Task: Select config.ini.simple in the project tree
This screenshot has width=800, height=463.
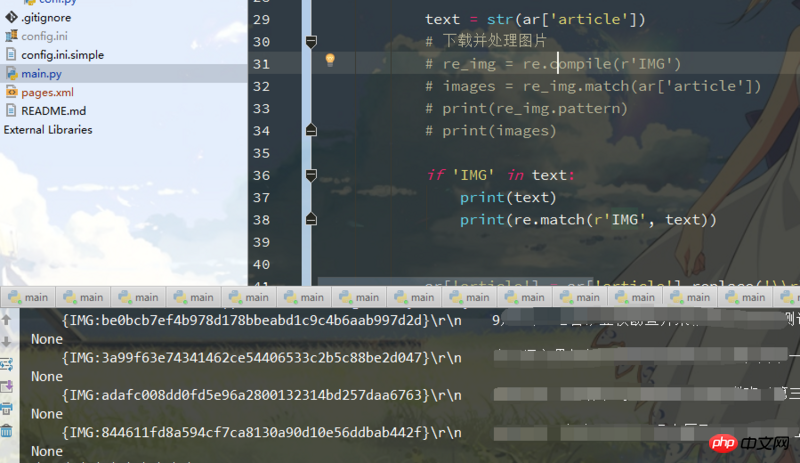Action: [x=62, y=55]
